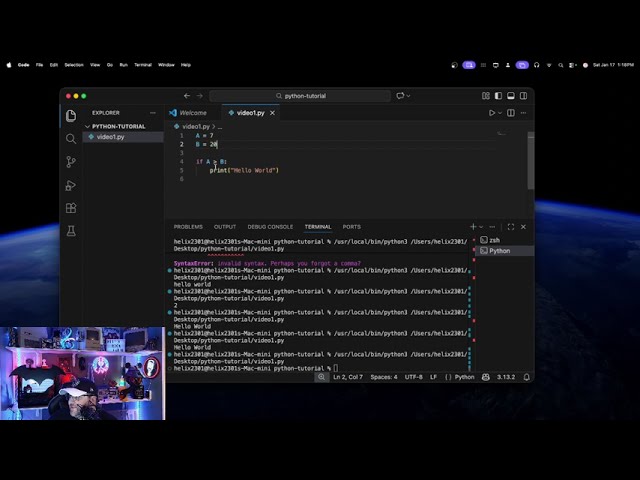This screenshot has height=480, width=640.
Task: Open editor More Actions ellipsis
Action: 524,113
